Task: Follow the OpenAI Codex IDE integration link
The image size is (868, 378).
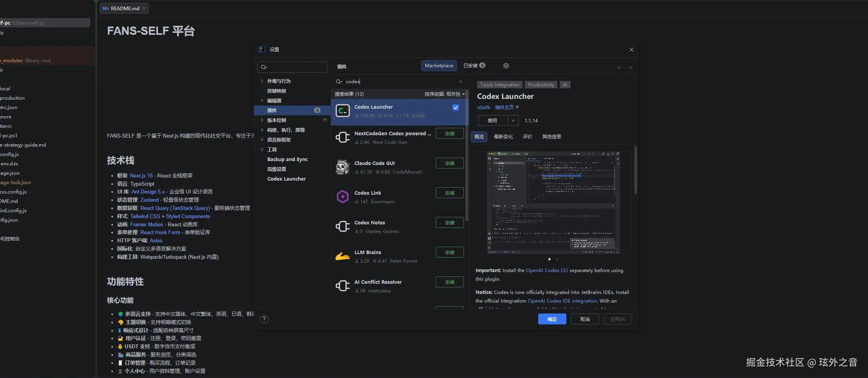Action: click(562, 301)
